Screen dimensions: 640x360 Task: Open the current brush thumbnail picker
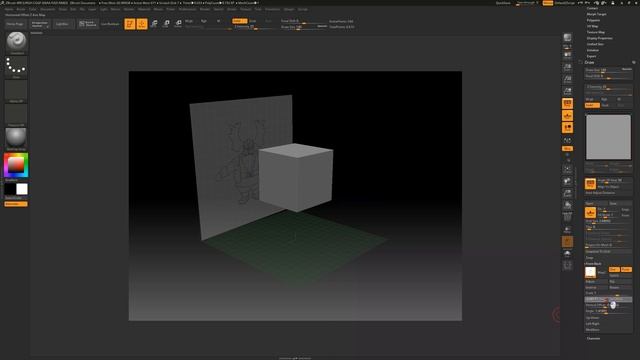coord(16,42)
